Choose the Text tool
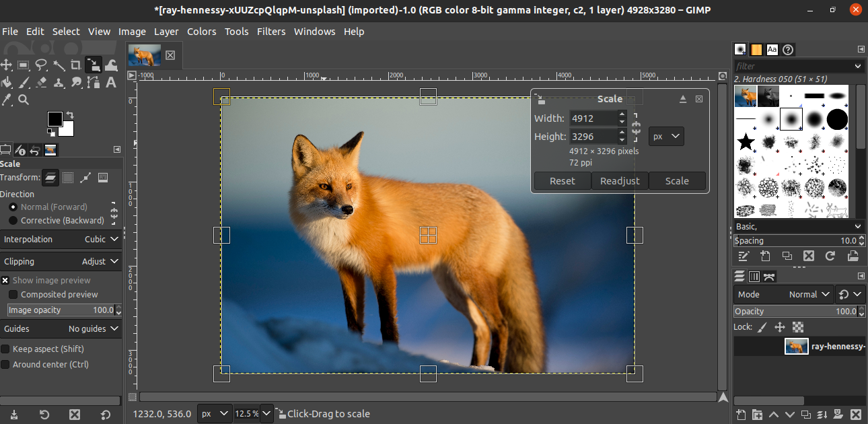868x424 pixels. coord(111,83)
